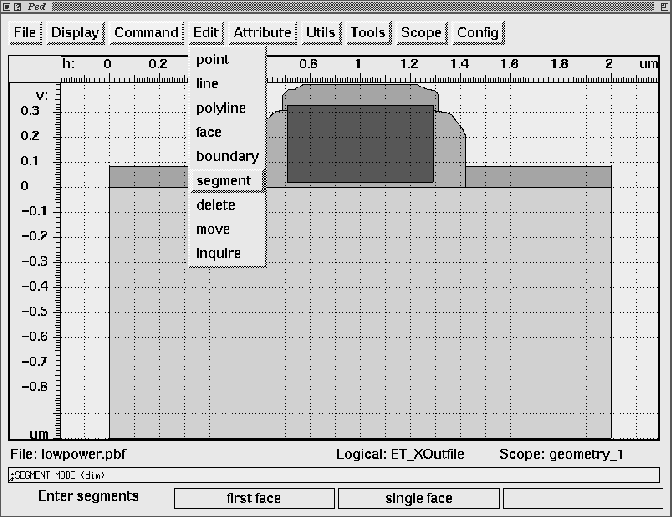This screenshot has height=517, width=672.
Task: Open the Display menu
Action: (75, 33)
